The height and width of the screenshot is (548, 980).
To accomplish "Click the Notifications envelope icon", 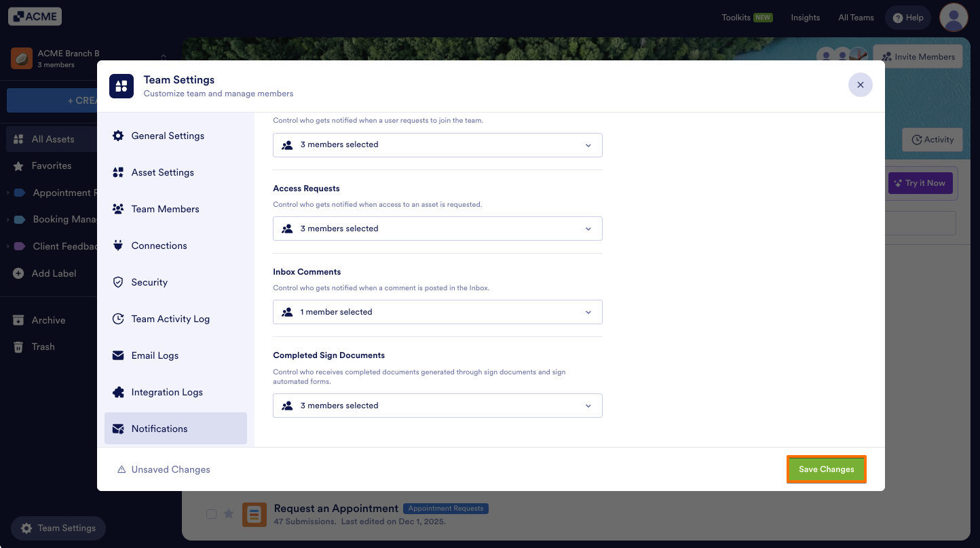I will pyautogui.click(x=118, y=429).
